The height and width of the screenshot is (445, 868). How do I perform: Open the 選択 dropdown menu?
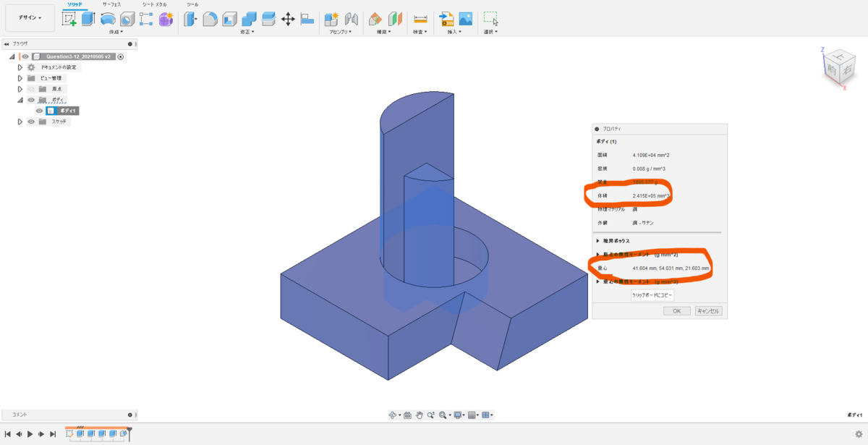(x=491, y=32)
